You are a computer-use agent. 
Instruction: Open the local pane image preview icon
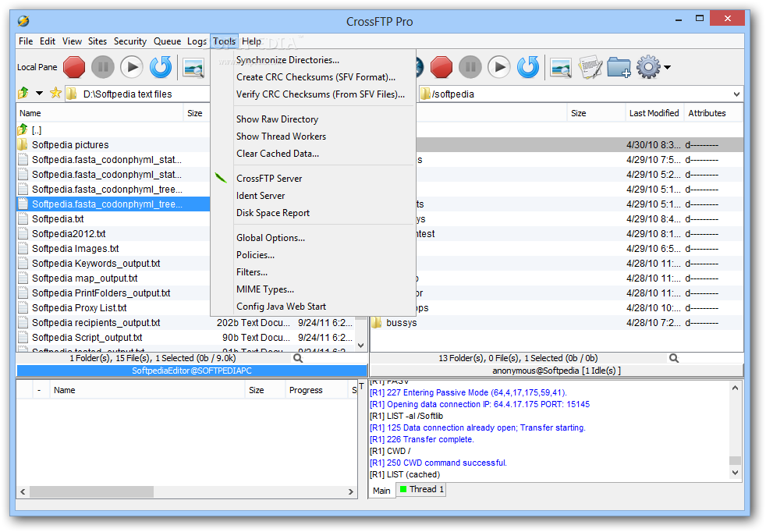coord(193,68)
